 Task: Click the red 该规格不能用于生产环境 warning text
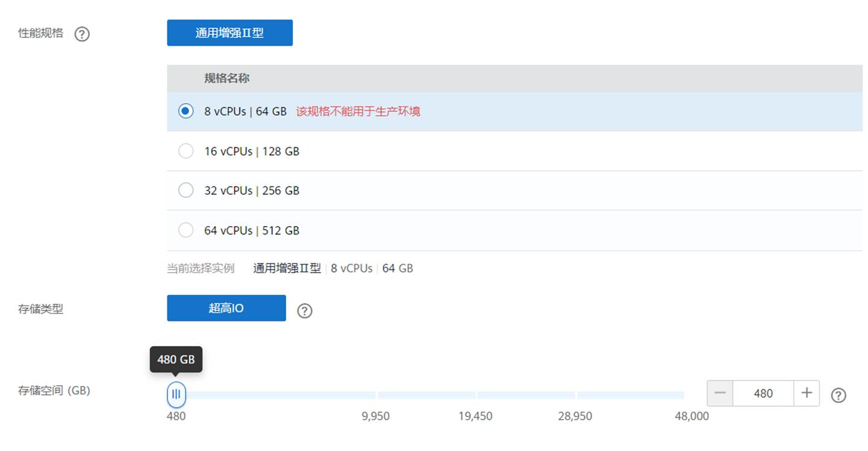pos(358,112)
